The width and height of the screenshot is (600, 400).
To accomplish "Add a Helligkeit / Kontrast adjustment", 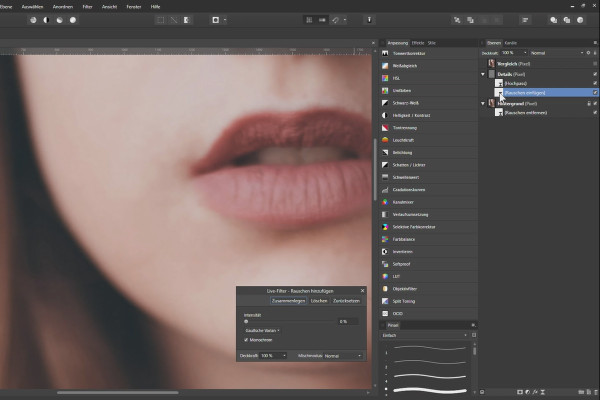I will 429,115.
